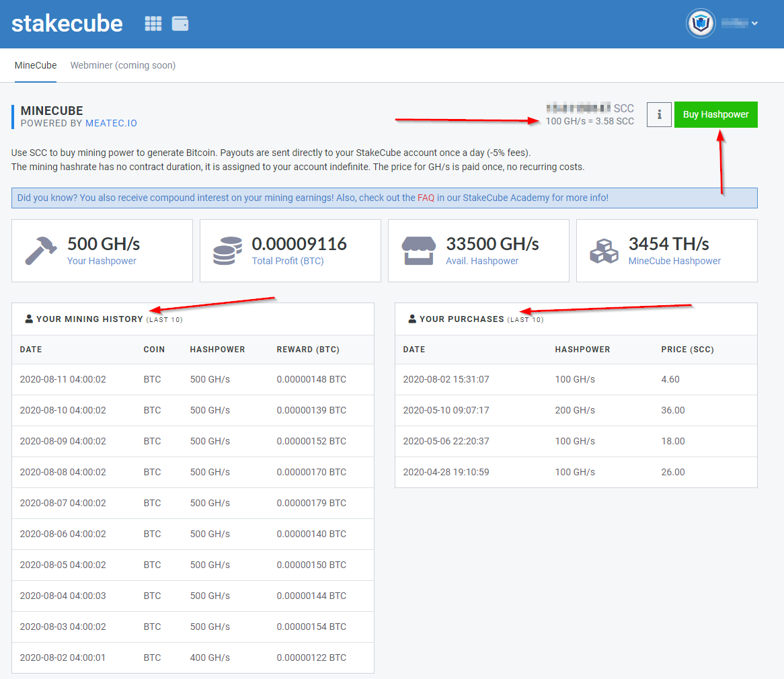Select purchase dated 2020-05-06 22:20:37
Screen dimensions: 784x679
[x=576, y=442]
